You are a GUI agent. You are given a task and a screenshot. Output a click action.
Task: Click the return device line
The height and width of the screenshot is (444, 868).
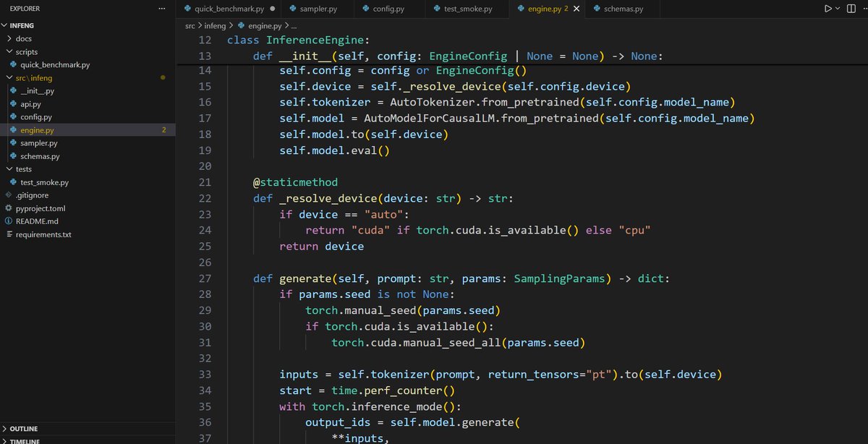tap(322, 247)
